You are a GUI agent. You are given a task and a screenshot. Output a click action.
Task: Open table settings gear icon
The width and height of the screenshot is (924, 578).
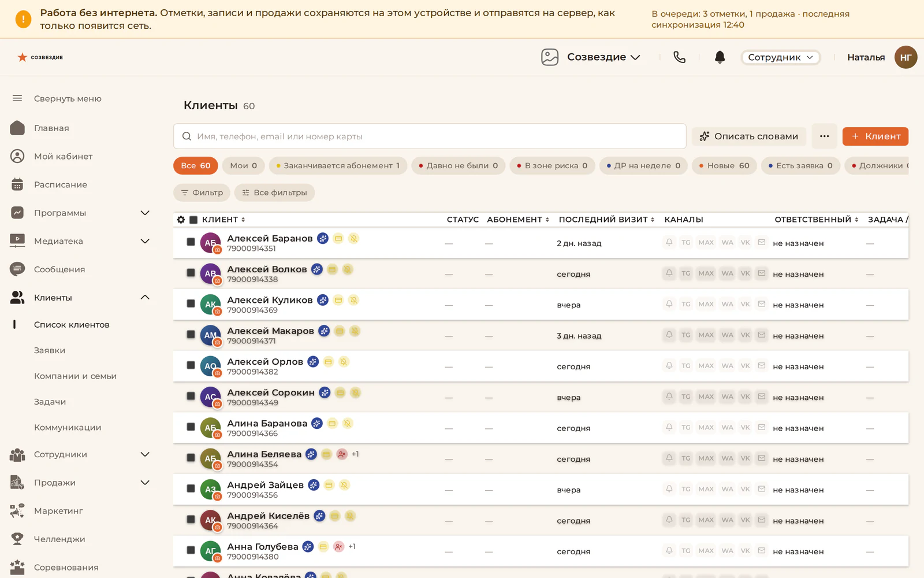tap(181, 220)
